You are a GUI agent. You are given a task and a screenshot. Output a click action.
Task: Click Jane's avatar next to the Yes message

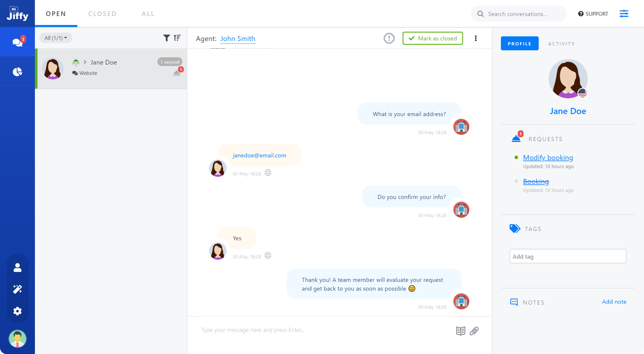click(218, 251)
